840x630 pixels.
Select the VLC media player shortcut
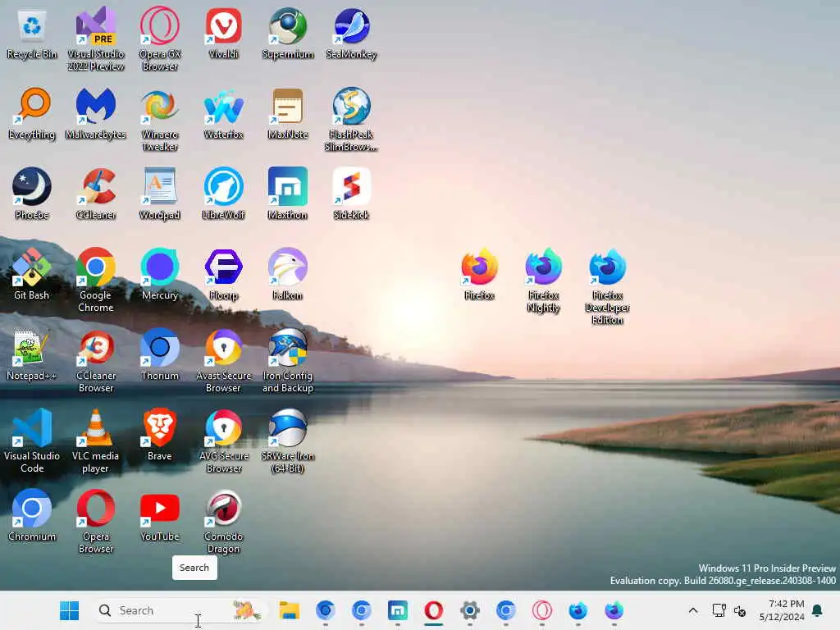[96, 441]
